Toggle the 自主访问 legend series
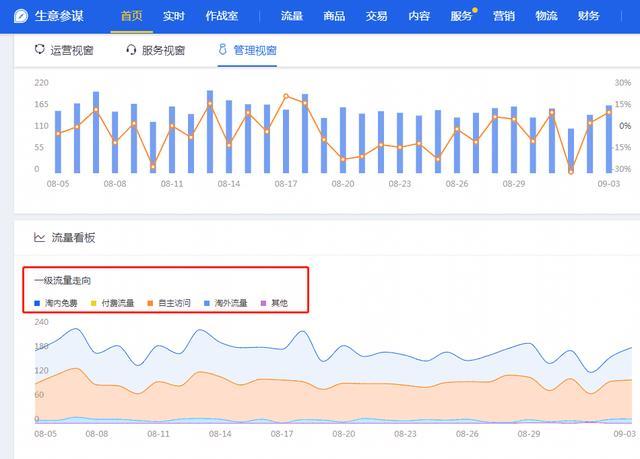The width and height of the screenshot is (640, 459). tap(169, 303)
